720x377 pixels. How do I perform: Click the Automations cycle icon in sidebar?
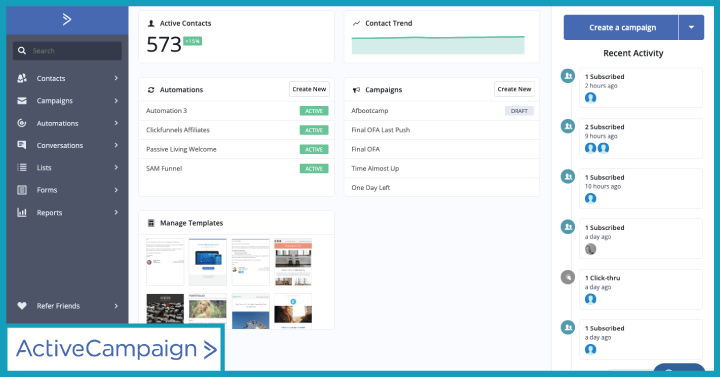[22, 123]
